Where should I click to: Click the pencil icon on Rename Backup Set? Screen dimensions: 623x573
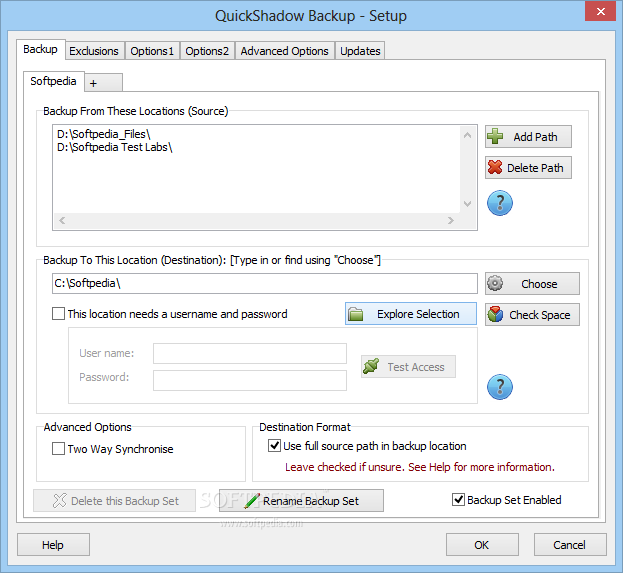252,501
